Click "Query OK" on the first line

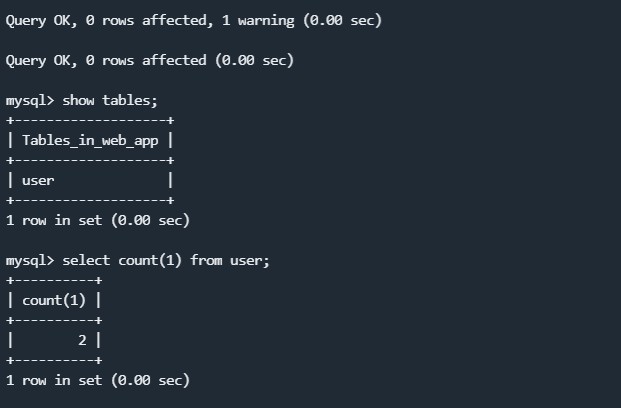(x=37, y=20)
